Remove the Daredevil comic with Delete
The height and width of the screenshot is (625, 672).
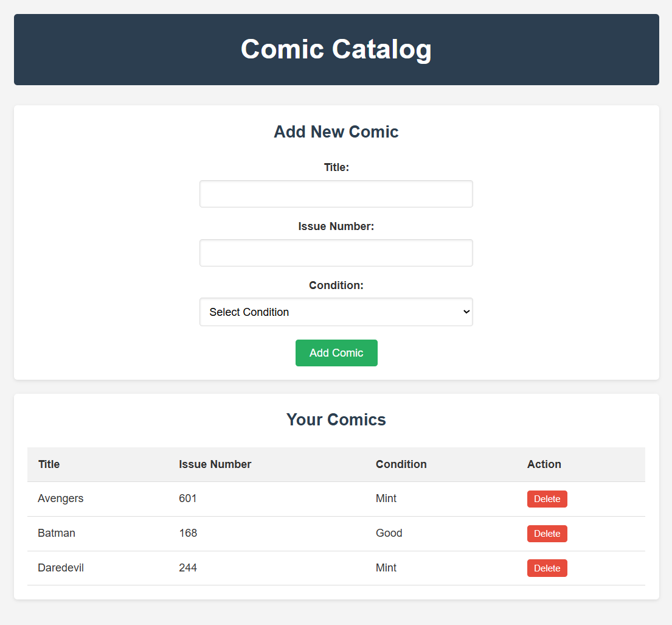(x=547, y=568)
